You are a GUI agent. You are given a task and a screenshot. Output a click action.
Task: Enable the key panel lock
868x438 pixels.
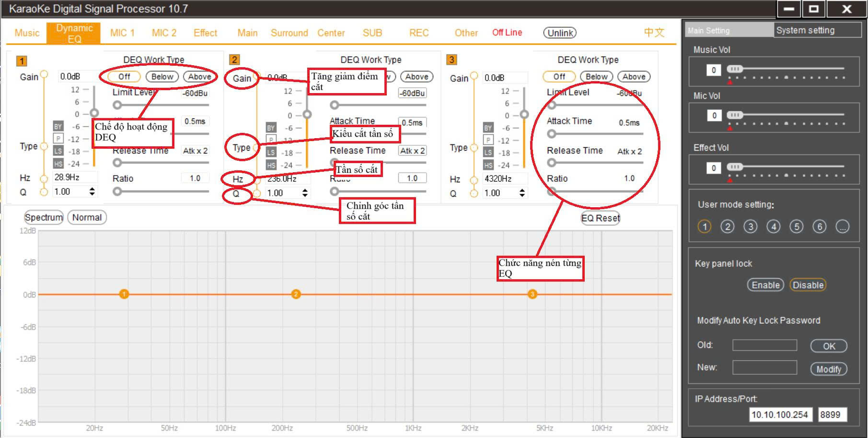tap(765, 285)
